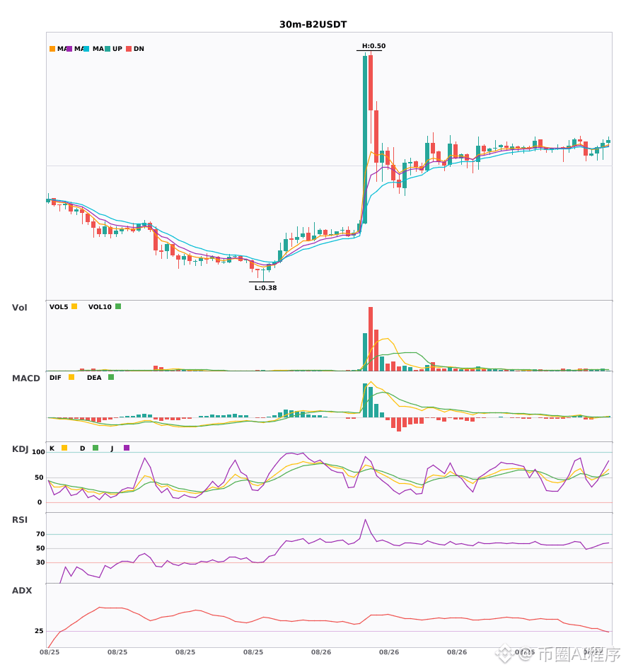Select the ADX panel label
Viewport: 626px width, 672px height.
point(22,591)
